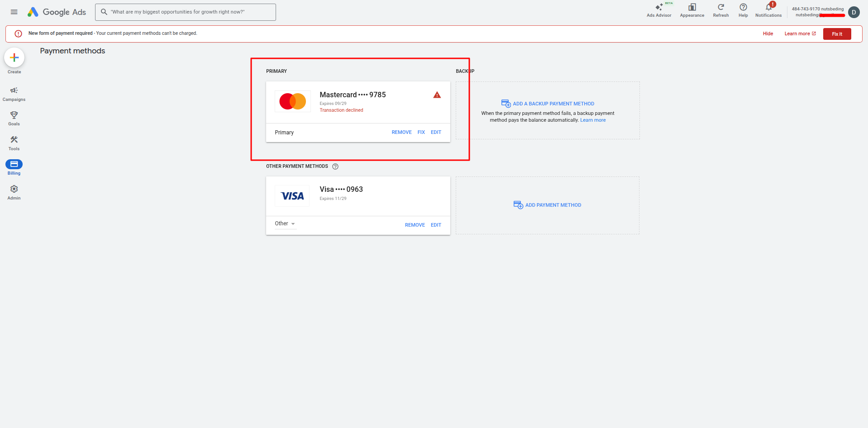The height and width of the screenshot is (428, 868).
Task: Remove the Mastercard 9785 payment method
Action: [401, 132]
